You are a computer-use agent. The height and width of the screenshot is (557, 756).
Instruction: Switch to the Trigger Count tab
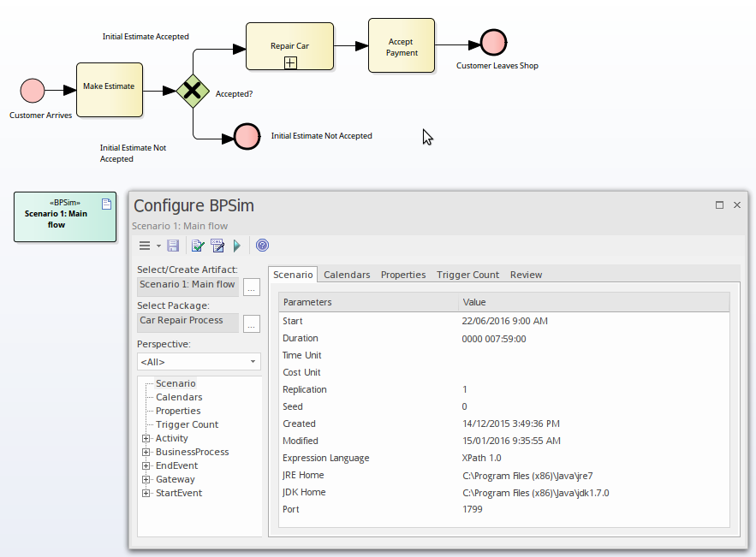click(x=467, y=275)
